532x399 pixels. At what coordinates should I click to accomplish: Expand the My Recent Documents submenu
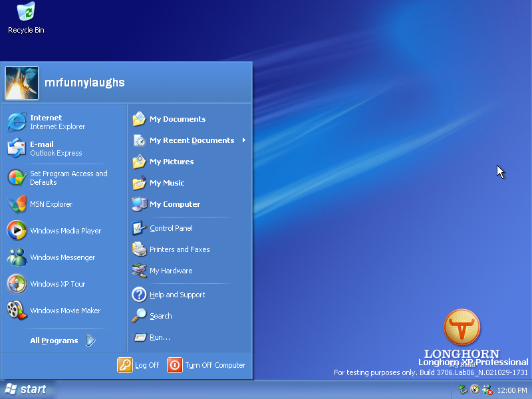click(x=192, y=140)
